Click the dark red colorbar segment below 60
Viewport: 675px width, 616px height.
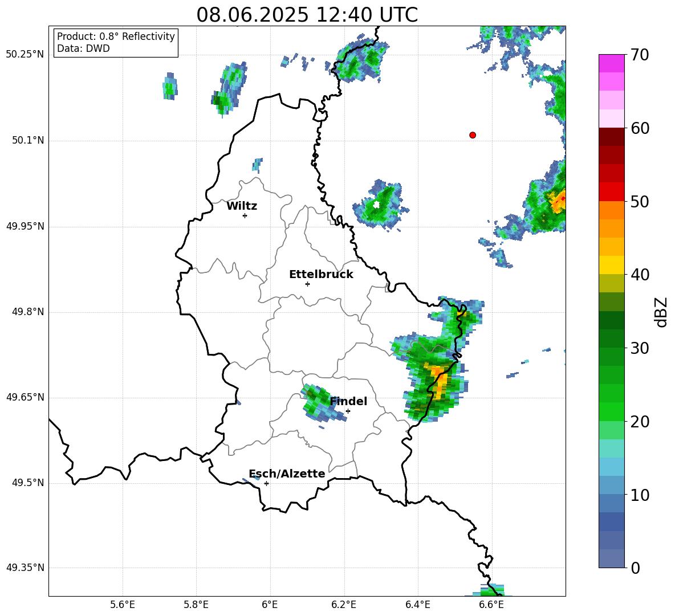click(x=611, y=137)
